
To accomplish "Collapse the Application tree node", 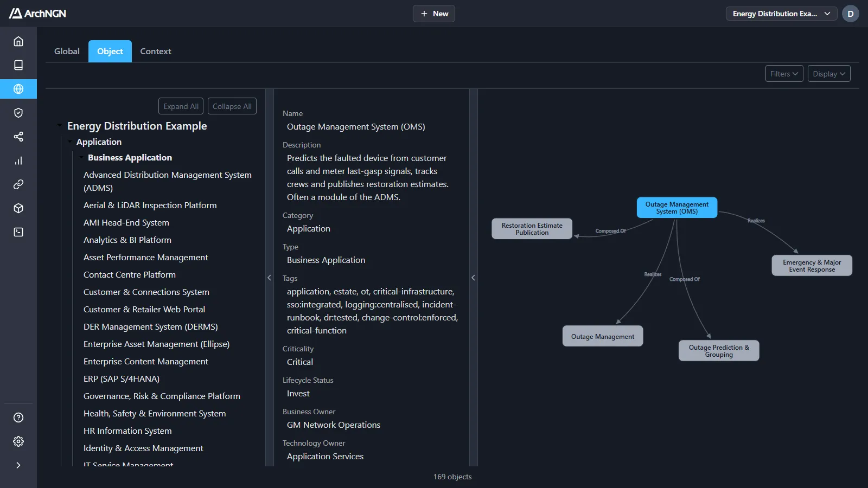I will click(70, 142).
